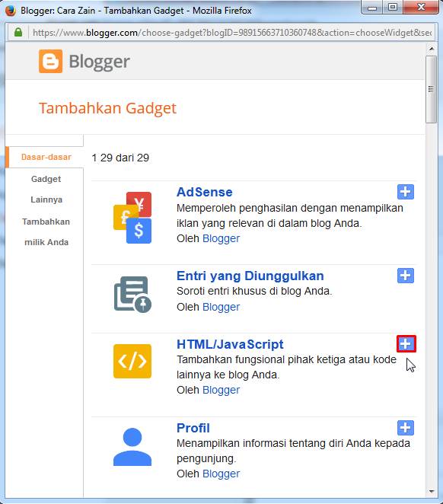Click the HTML/JavaScript code bracket icon
This screenshot has width=443, height=504.
[x=132, y=361]
